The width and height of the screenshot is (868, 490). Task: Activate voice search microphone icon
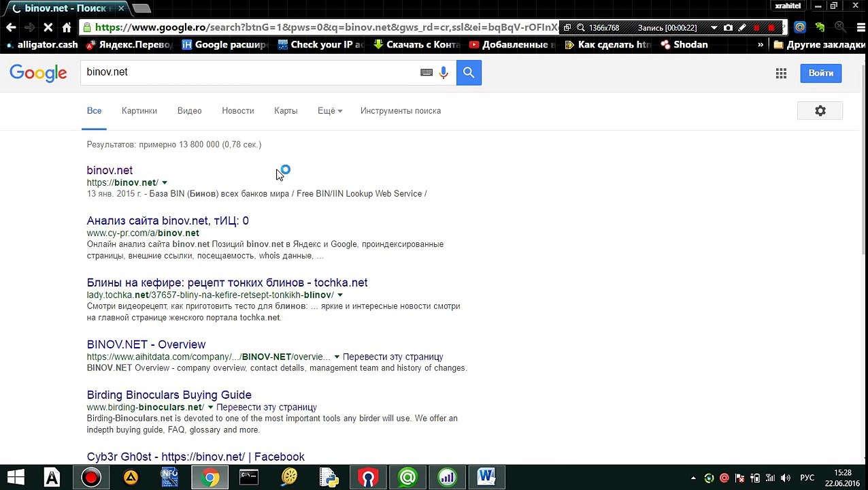click(444, 73)
